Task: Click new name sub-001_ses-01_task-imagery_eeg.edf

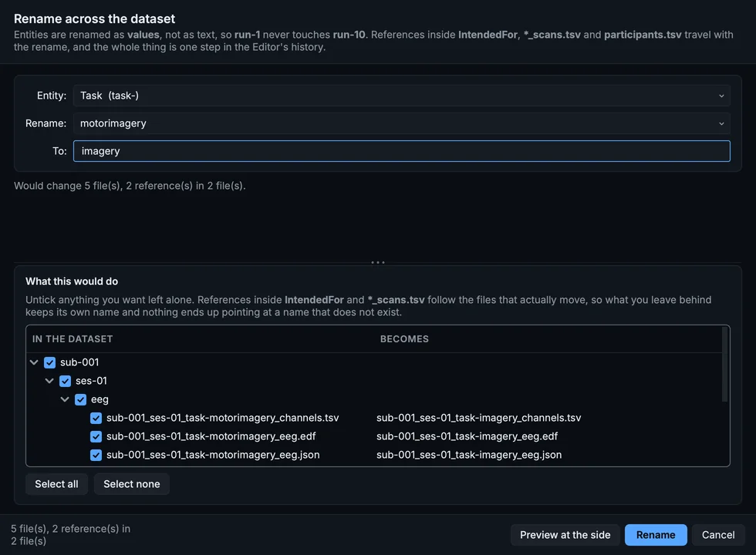Action: [467, 436]
